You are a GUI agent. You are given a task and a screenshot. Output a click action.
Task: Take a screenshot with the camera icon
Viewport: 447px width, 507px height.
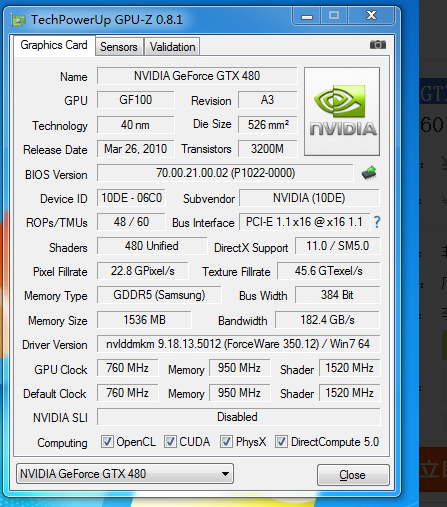378,45
